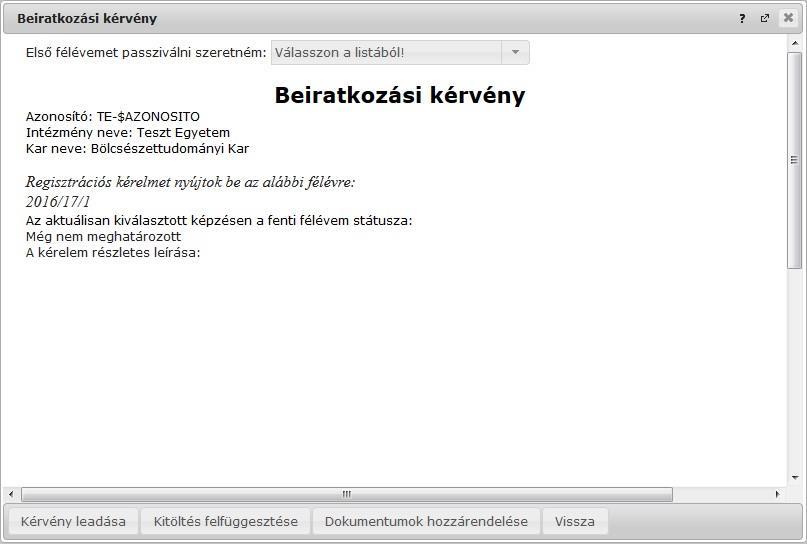The height and width of the screenshot is (544, 807).
Task: Open the 'Válasszon a listából!' combo box
Action: tap(400, 52)
